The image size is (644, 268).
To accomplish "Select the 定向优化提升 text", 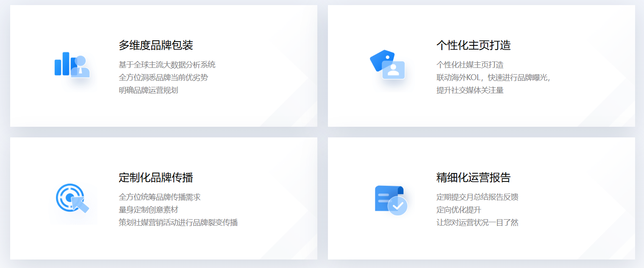I will click(458, 210).
